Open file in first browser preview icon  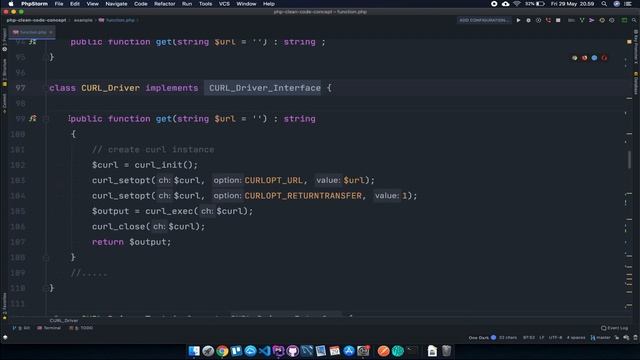[x=575, y=58]
